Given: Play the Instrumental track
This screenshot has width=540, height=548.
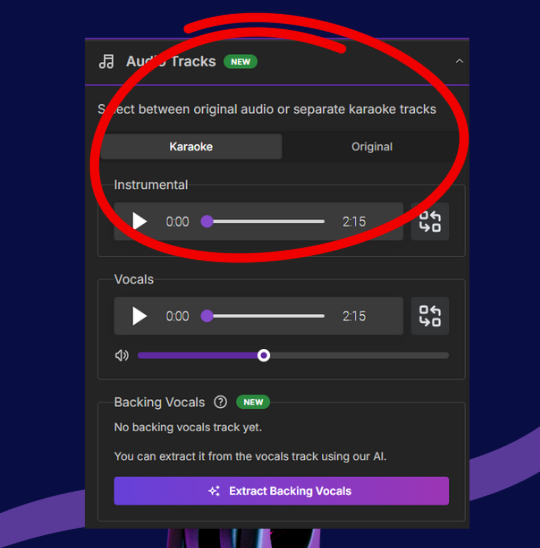Looking at the screenshot, I should 139,221.
